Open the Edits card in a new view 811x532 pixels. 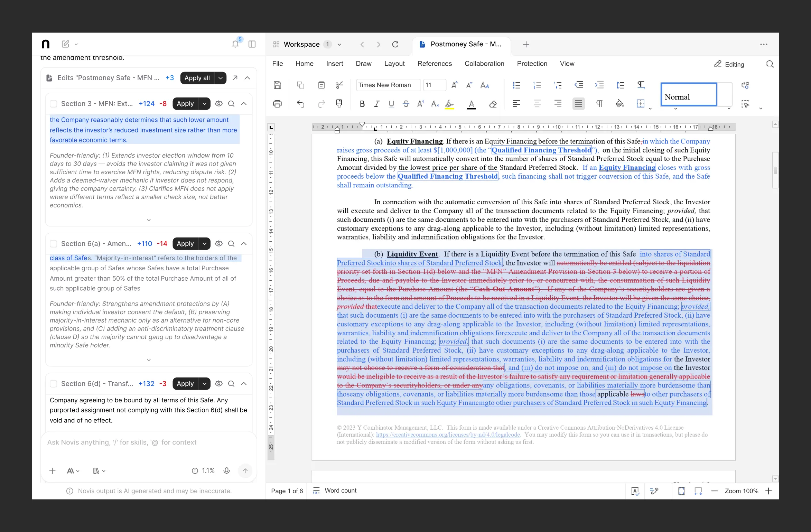[x=235, y=78]
